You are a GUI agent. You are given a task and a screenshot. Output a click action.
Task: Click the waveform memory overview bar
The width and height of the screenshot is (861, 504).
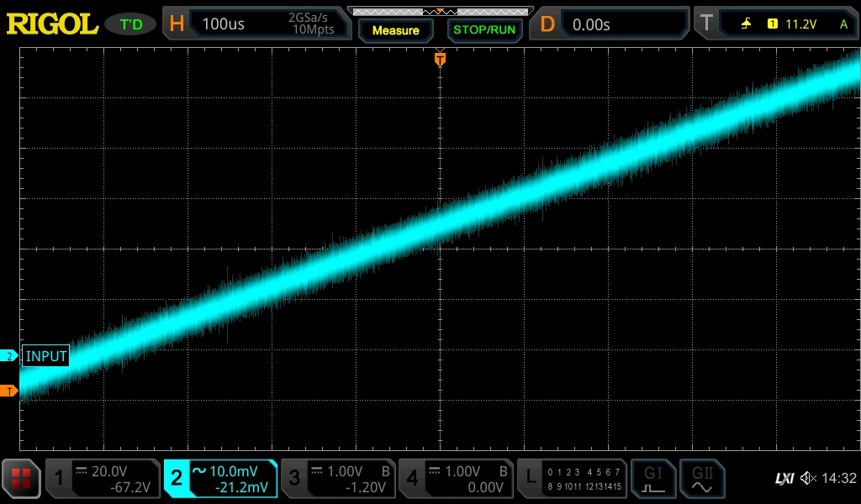coord(440,12)
